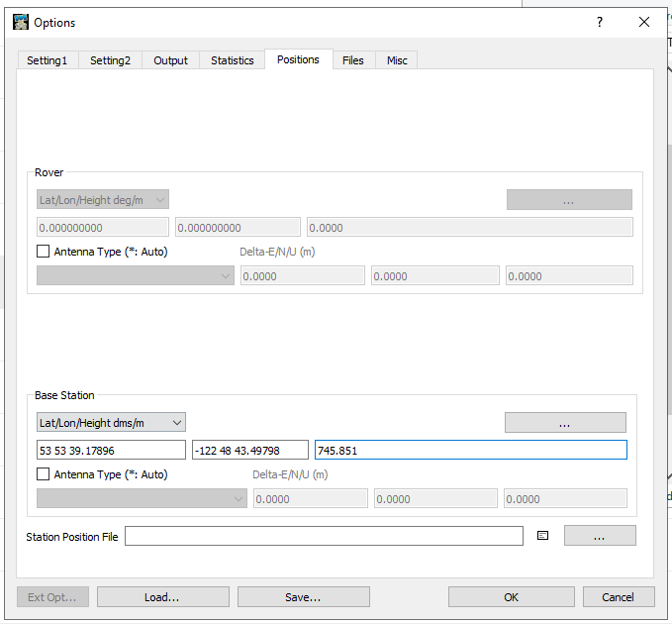Screen dimensions: 672x624
Task: Click Rover Delta-U field
Action: click(569, 275)
